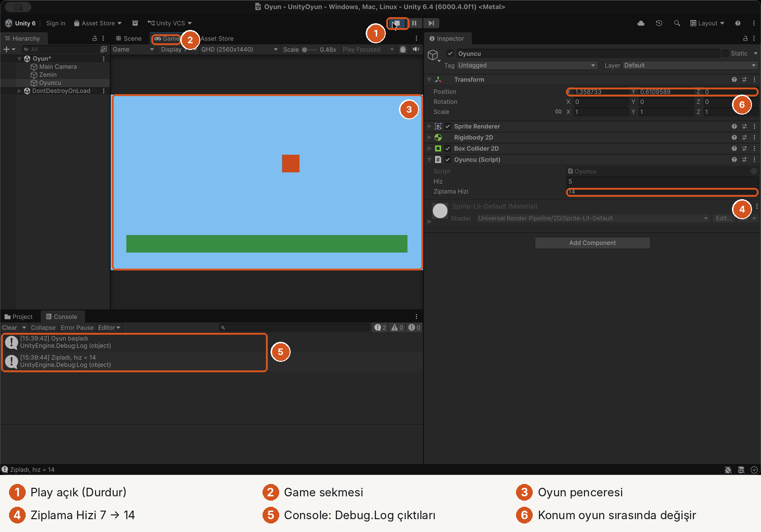
Task: Toggle warning count filter in Console
Action: 397,328
